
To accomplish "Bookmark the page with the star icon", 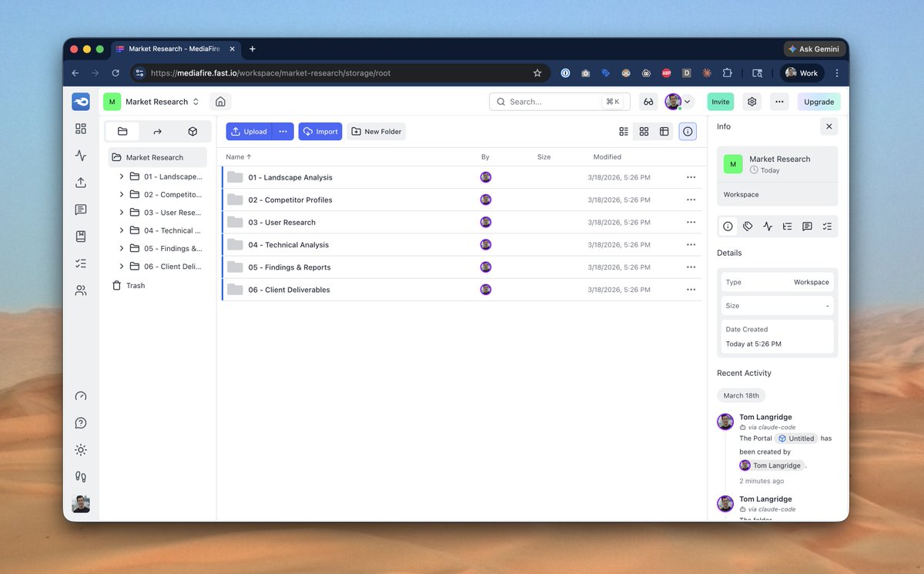I will (x=537, y=73).
